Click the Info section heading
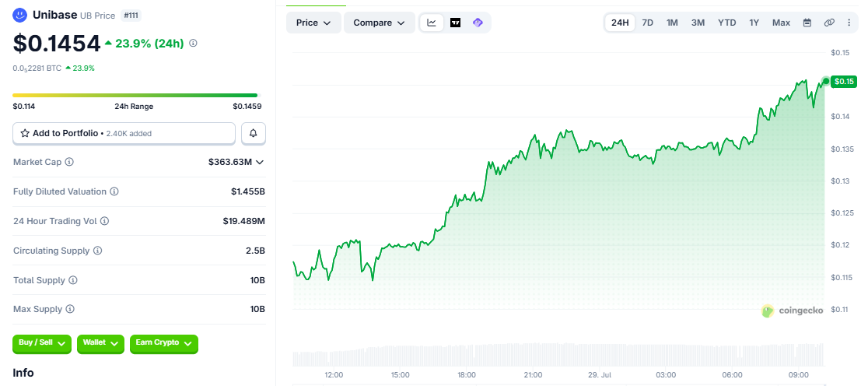The height and width of the screenshot is (386, 868). (23, 373)
